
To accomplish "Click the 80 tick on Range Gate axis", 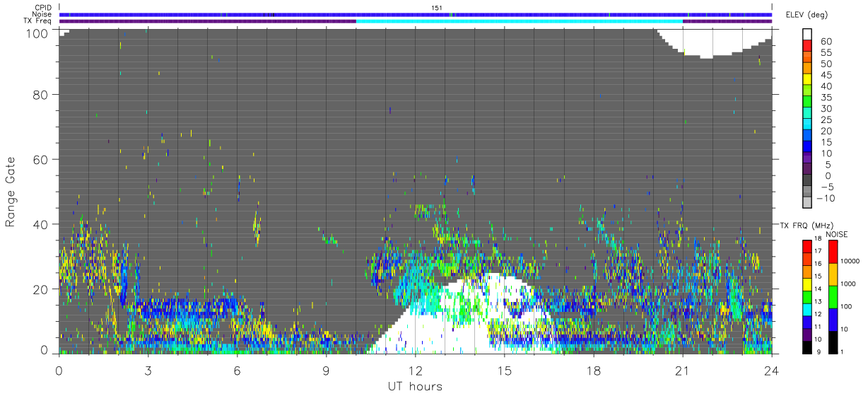I will (42, 94).
